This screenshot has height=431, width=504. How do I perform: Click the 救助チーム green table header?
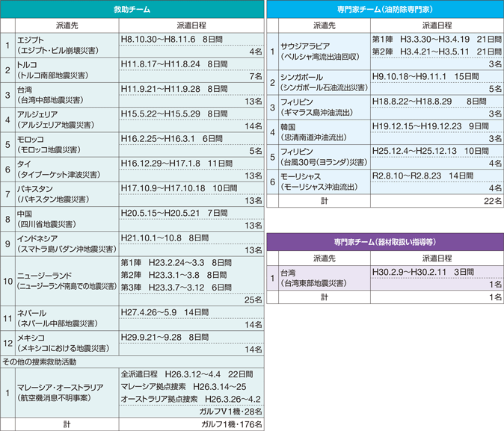click(133, 8)
